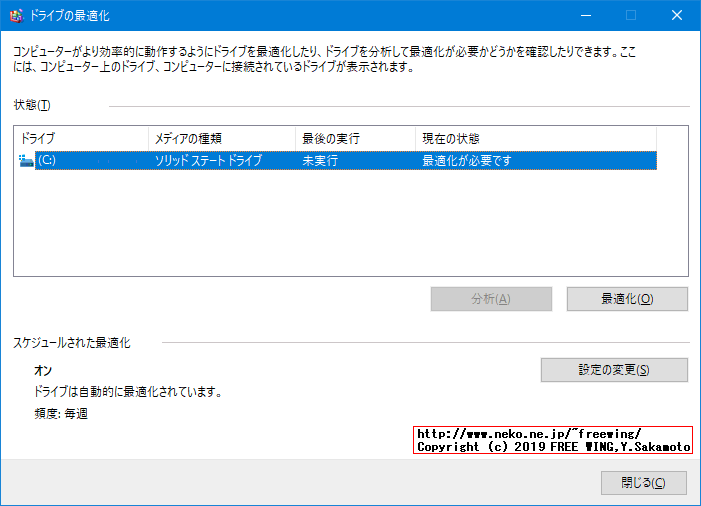Click the スケジュールされた最適化 section label

(72, 343)
